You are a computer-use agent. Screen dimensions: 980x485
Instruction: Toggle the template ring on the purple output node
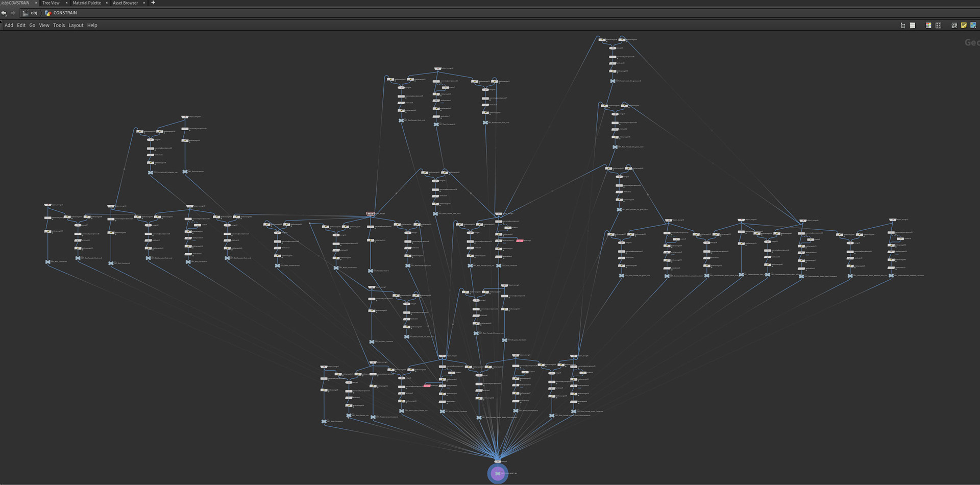[489, 474]
